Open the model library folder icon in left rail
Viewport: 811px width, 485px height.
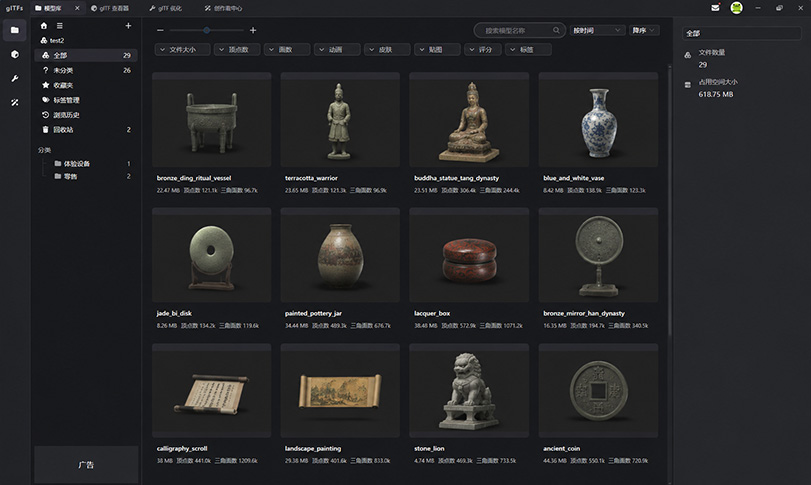[x=14, y=30]
